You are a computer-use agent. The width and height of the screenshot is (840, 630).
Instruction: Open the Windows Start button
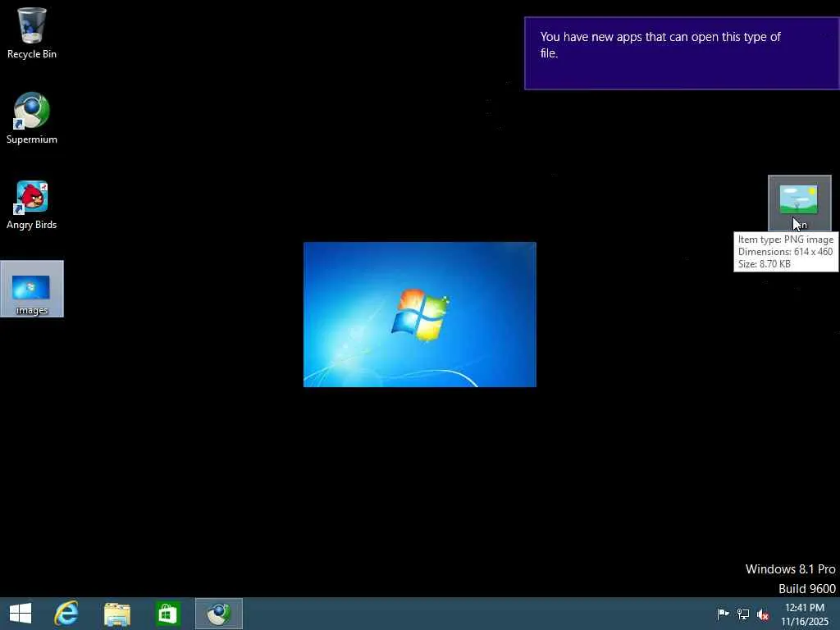coord(21,614)
